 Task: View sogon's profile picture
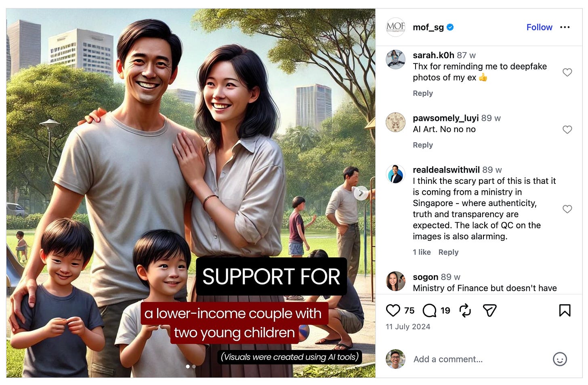pos(395,281)
